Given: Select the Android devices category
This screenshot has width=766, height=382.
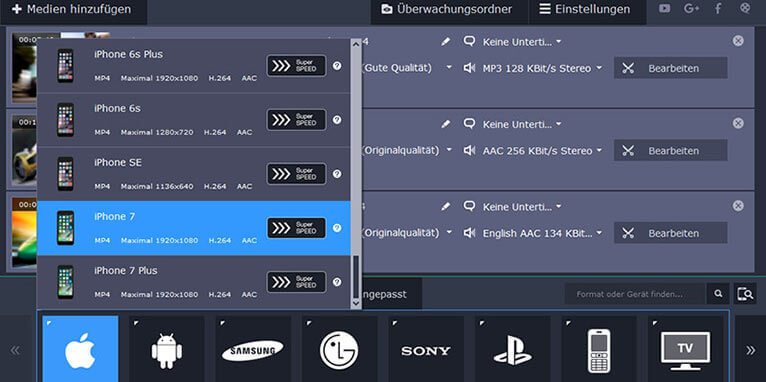Looking at the screenshot, I should coord(167,349).
